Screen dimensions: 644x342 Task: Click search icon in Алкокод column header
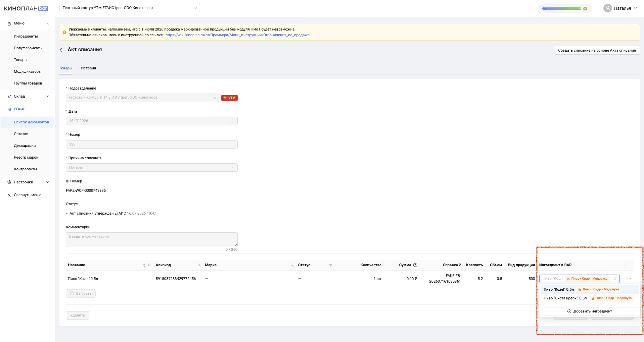tap(199, 265)
